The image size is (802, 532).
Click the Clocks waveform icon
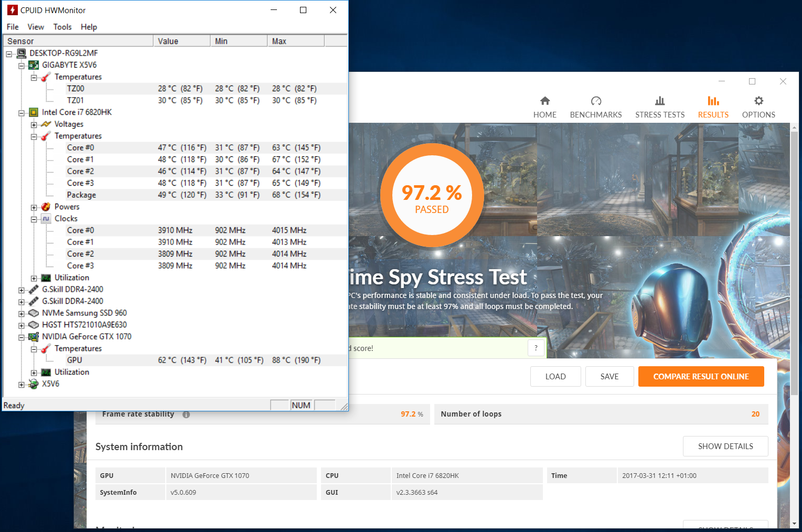[46, 219]
